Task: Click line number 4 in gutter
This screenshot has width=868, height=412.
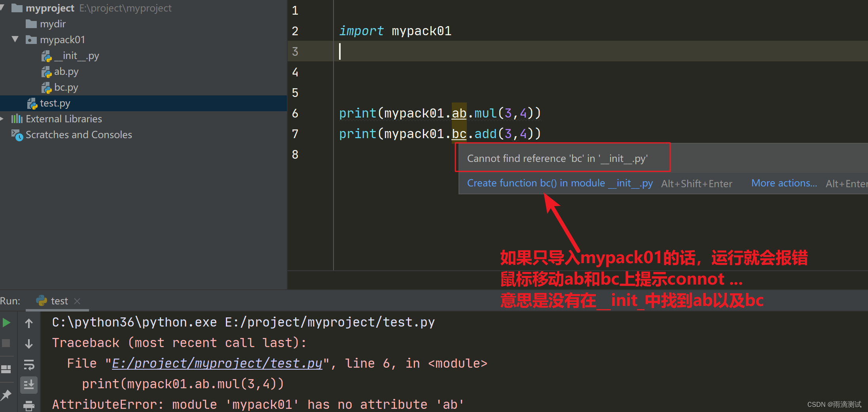Action: [295, 72]
